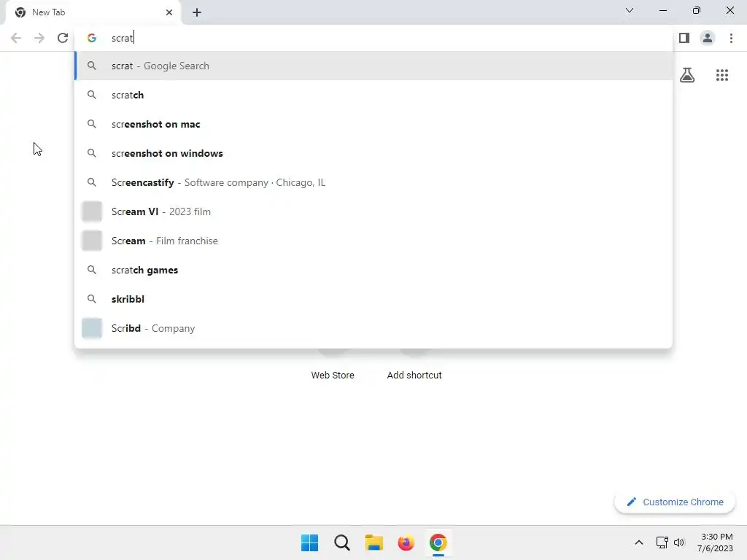Open the side panel icon

(x=684, y=38)
